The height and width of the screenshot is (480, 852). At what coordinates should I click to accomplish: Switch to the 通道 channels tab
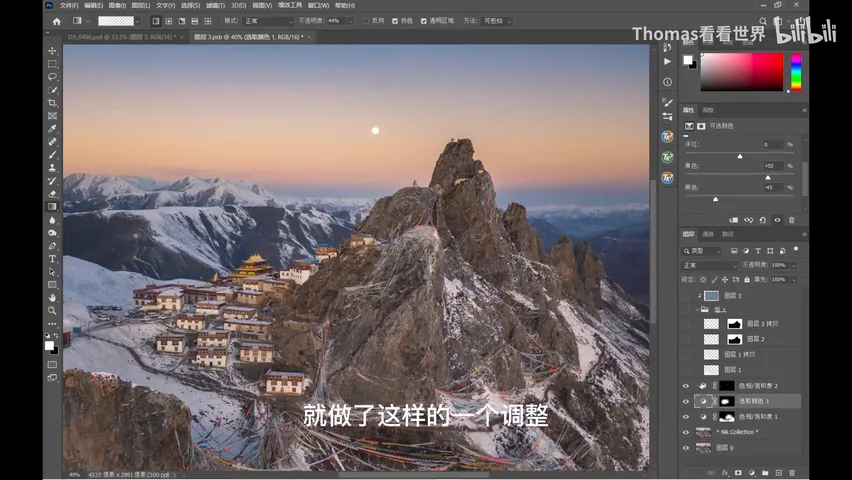(x=708, y=234)
